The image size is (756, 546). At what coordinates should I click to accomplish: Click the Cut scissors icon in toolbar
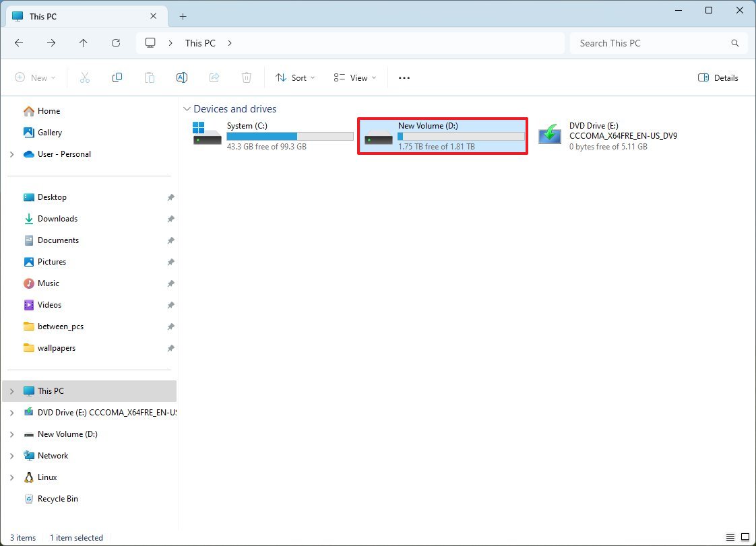coord(85,77)
